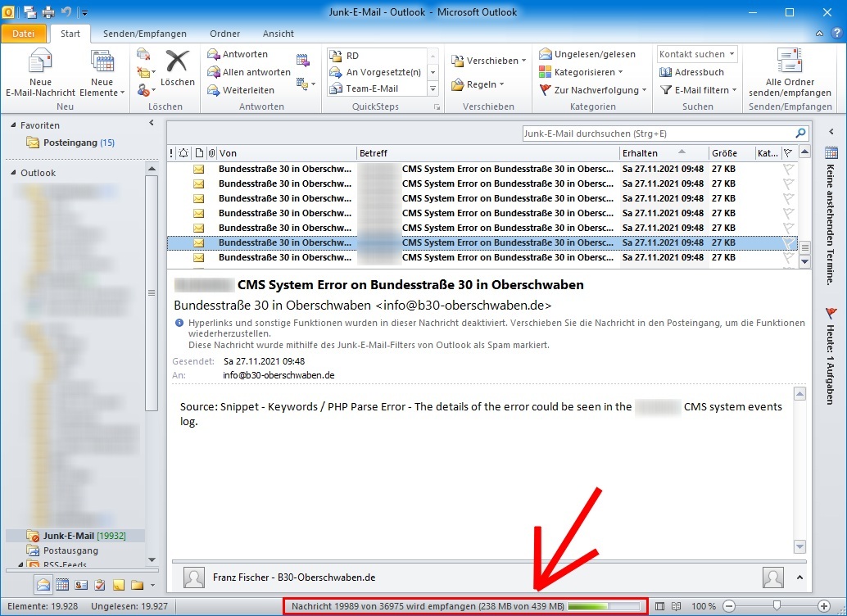Delete the message with the Löschen X button
Screen dimensions: 847x616
177,68
